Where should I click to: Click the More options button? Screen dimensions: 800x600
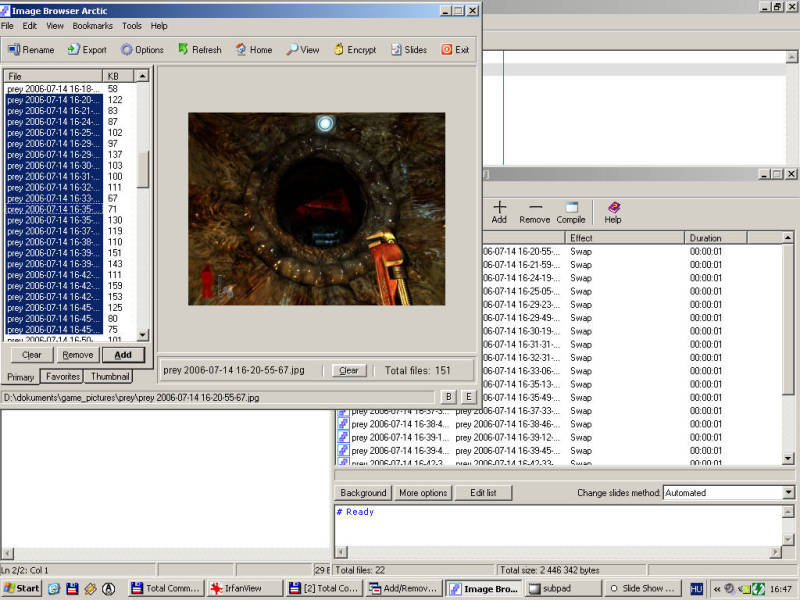click(x=422, y=493)
